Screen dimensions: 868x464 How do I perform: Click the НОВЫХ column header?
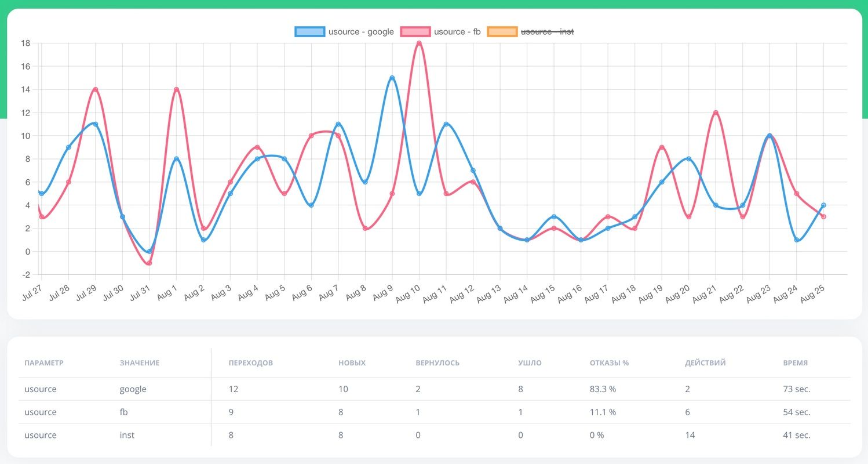[352, 363]
